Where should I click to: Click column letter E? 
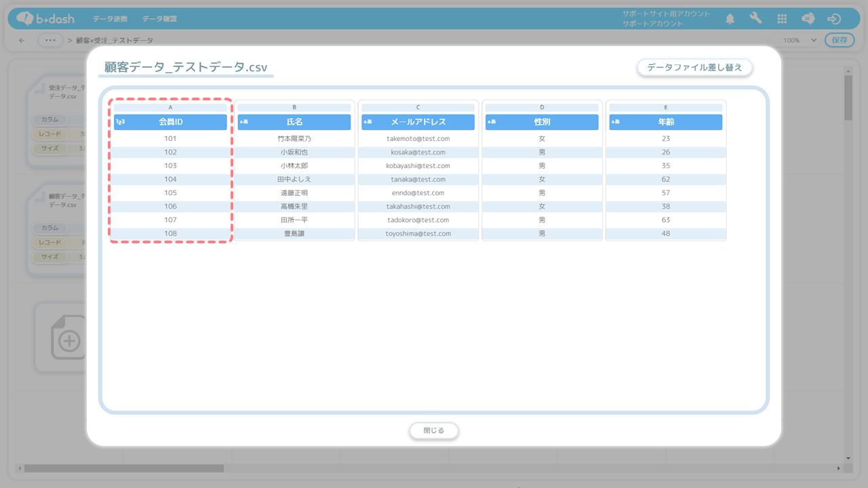tap(666, 107)
